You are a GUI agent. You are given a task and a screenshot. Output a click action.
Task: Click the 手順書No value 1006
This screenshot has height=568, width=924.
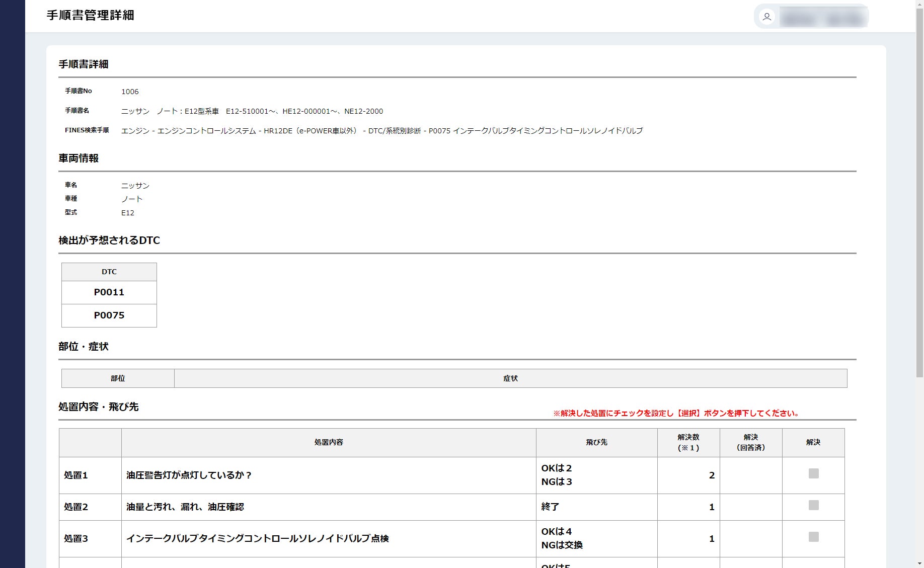pyautogui.click(x=130, y=92)
